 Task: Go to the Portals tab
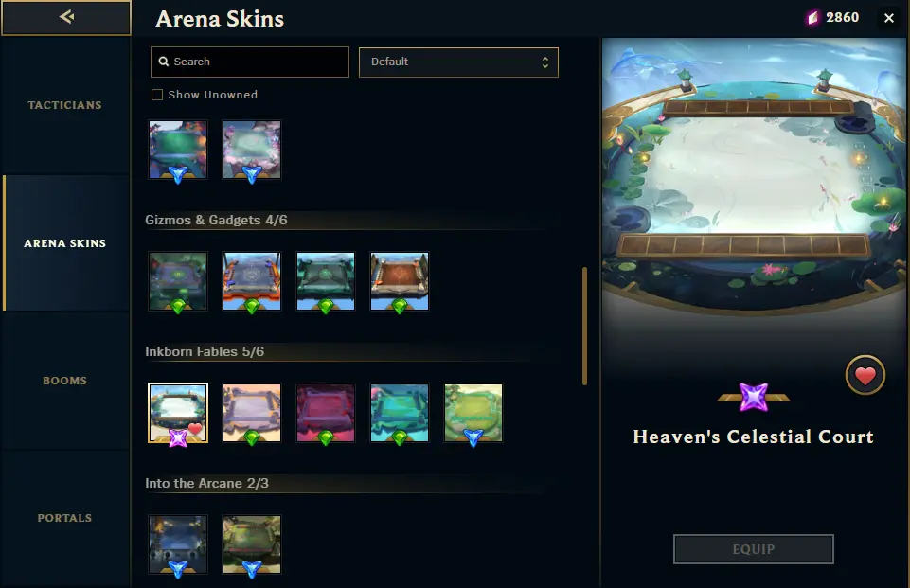click(65, 518)
